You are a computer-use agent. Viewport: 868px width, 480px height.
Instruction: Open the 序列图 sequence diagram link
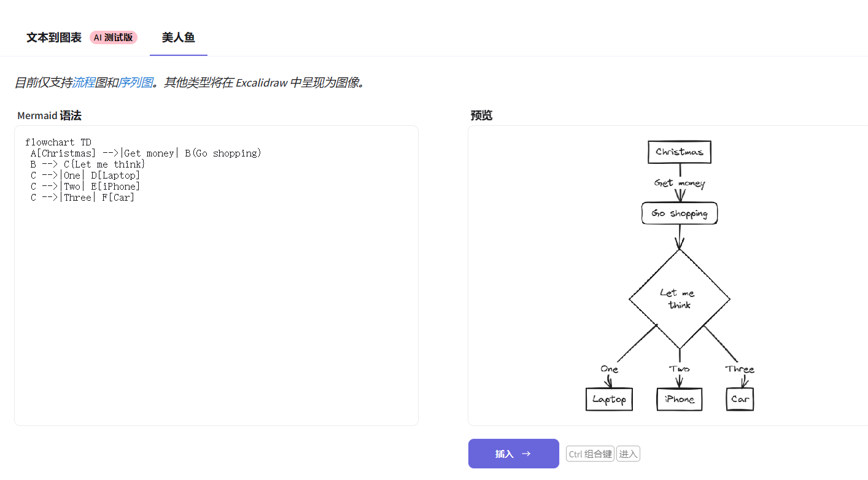pos(135,82)
